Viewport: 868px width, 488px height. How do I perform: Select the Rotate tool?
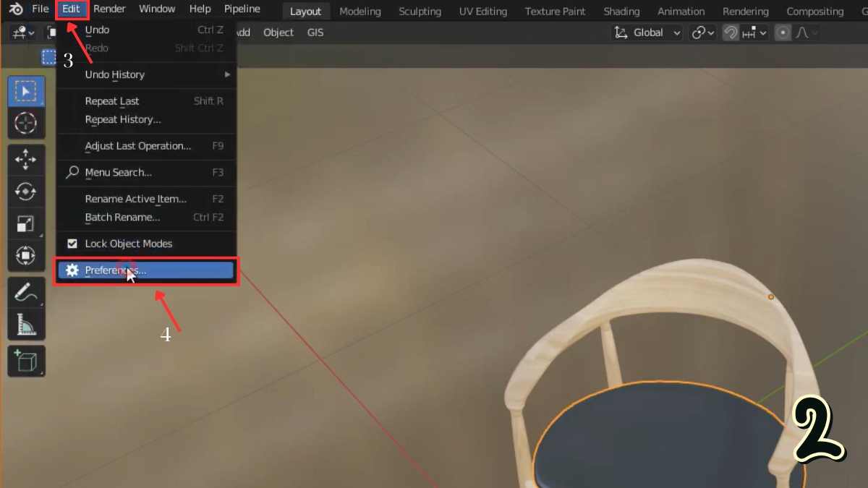pyautogui.click(x=26, y=192)
